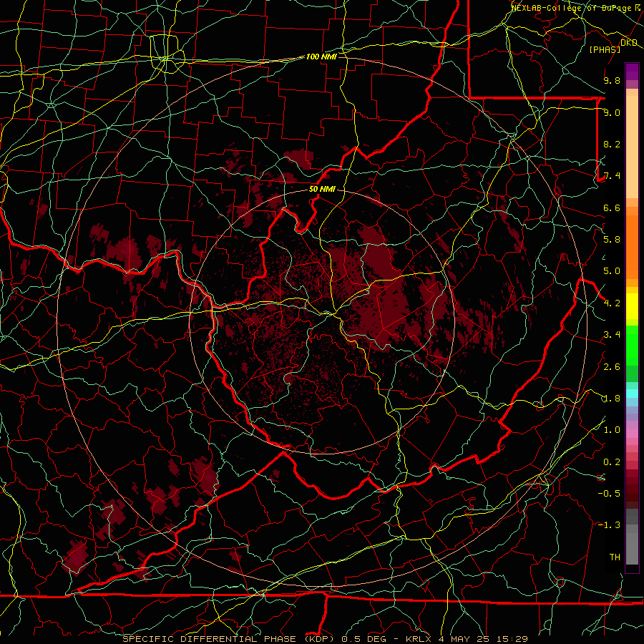Select the 0.2 scale label
Viewport: 644px width, 644px height.
(x=612, y=462)
